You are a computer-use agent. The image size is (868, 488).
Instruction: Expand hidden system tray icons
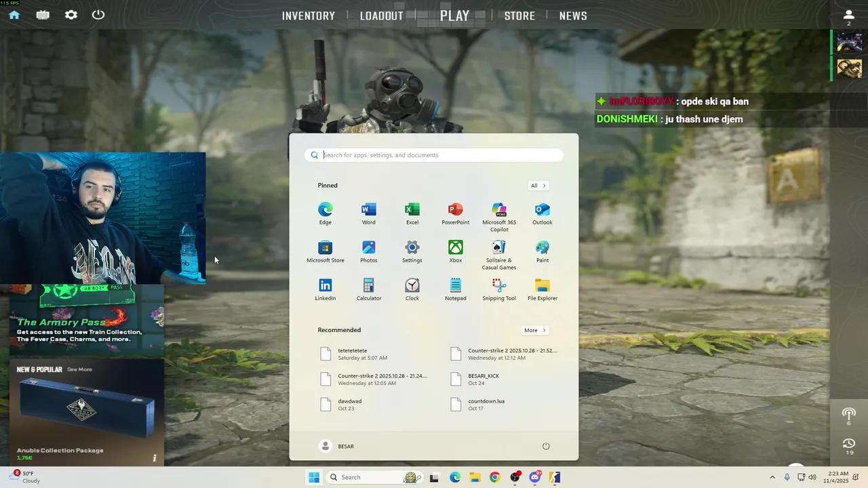[x=772, y=477]
